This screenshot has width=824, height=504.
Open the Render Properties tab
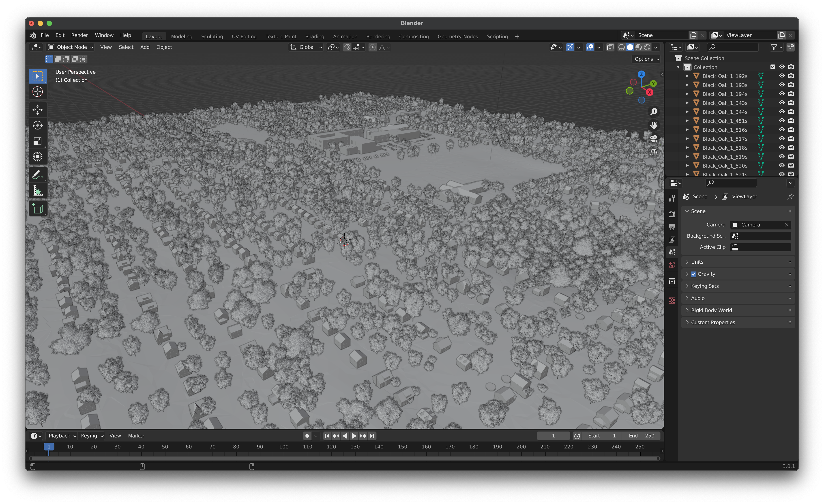[x=672, y=214]
